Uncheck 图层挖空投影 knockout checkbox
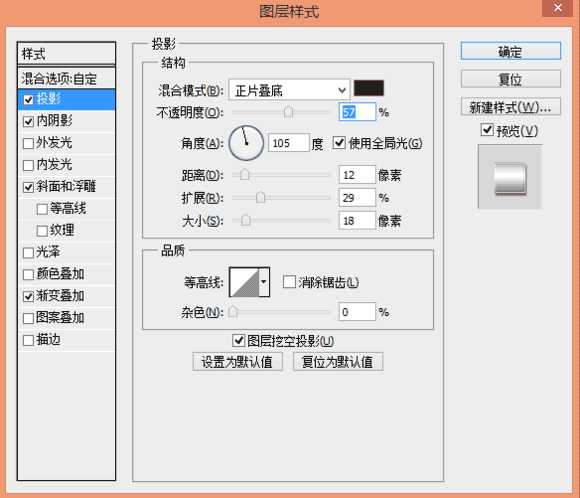The width and height of the screenshot is (580, 498). pos(239,340)
